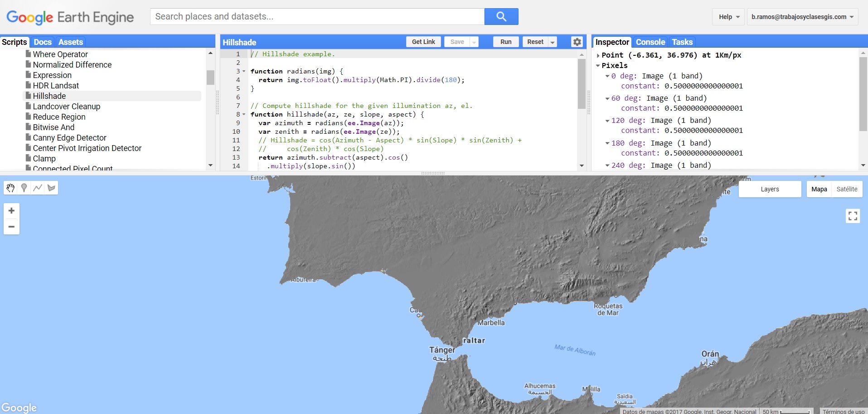Select the point drawing tool
Screen dimensions: 868x414
24,188
